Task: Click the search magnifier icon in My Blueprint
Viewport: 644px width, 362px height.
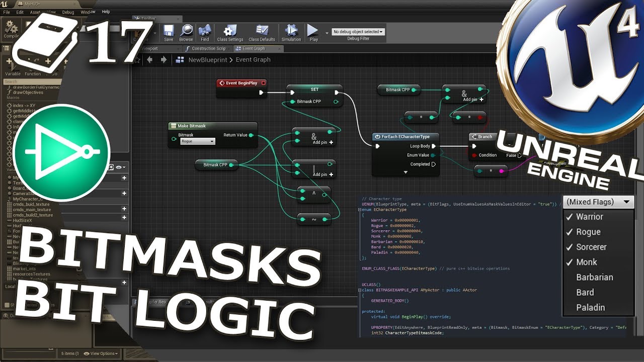Action: (111, 167)
